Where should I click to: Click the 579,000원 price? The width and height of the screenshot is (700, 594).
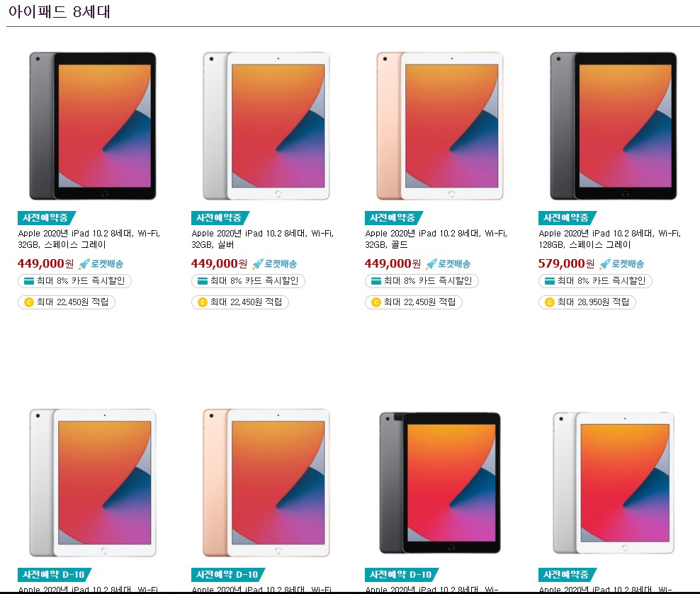566,263
